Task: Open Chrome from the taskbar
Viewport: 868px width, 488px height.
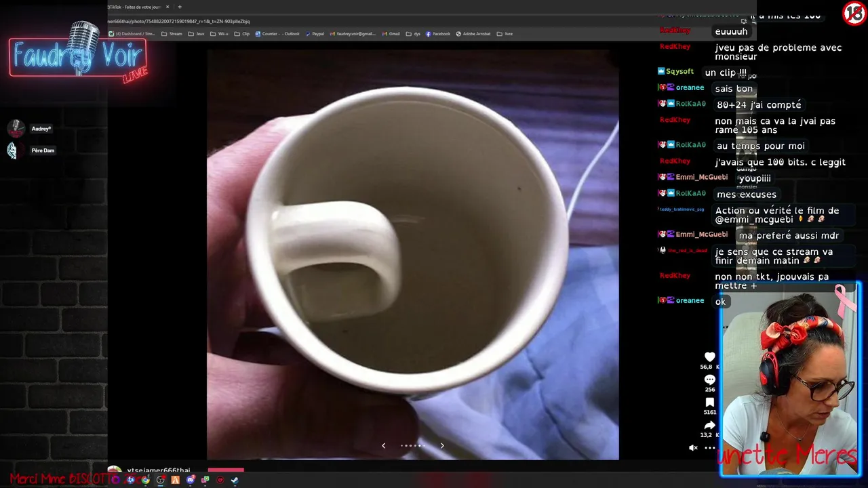Action: [x=145, y=480]
